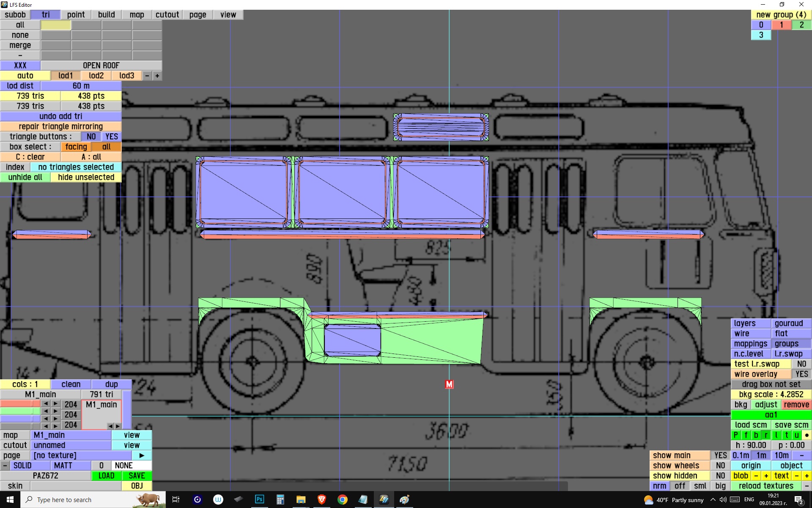The height and width of the screenshot is (508, 812).
Task: Open the M1_main map selector
Action: pyautogui.click(x=71, y=435)
